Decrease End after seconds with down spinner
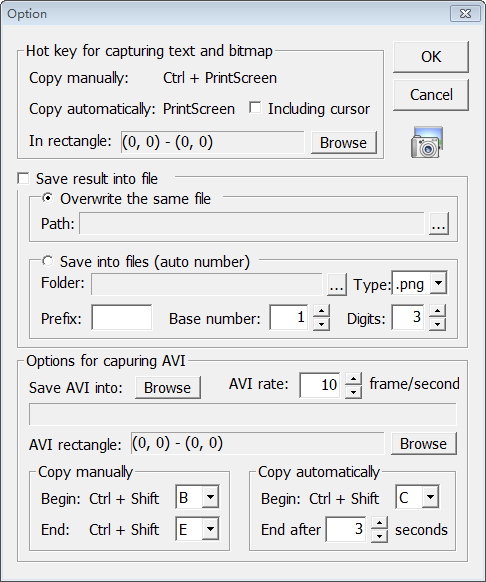The width and height of the screenshot is (486, 582). coord(379,536)
